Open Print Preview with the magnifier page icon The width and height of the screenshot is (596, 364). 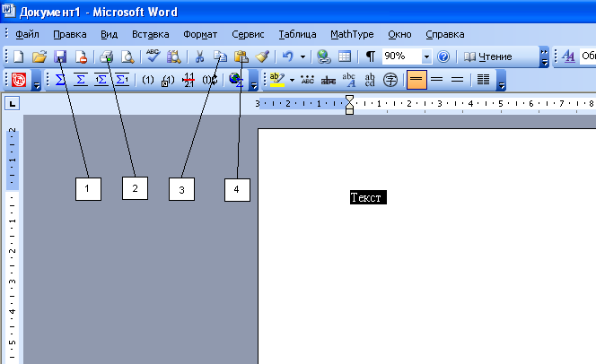(127, 57)
